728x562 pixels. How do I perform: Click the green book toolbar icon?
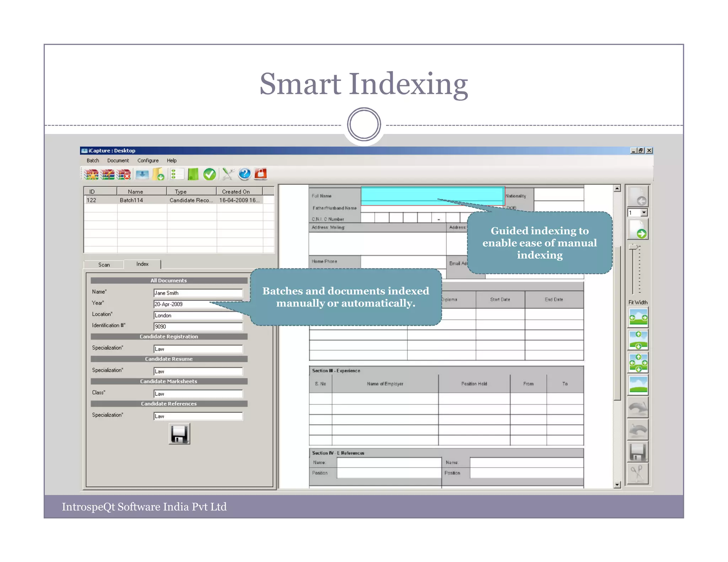coord(193,174)
